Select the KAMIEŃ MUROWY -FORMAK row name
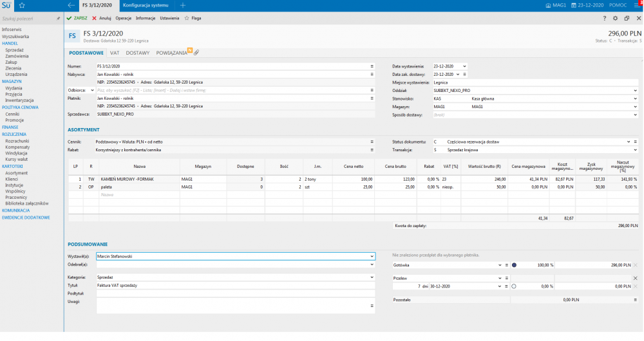Viewport: 644px width, 341px height. pyautogui.click(x=128, y=180)
